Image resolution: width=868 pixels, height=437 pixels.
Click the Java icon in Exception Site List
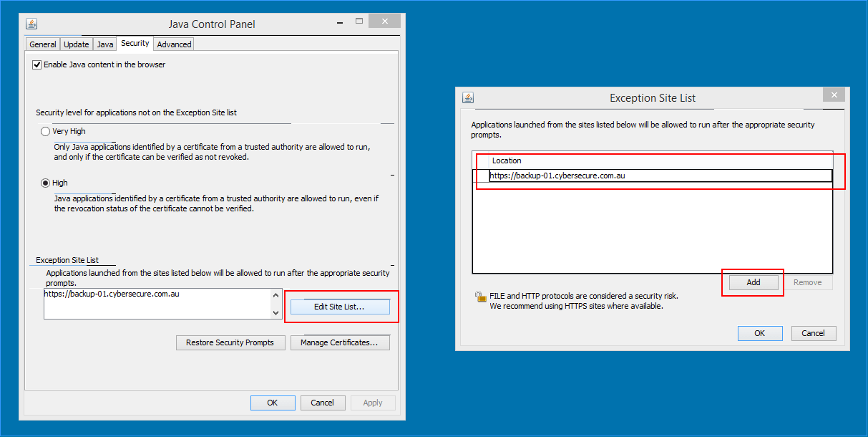click(468, 98)
